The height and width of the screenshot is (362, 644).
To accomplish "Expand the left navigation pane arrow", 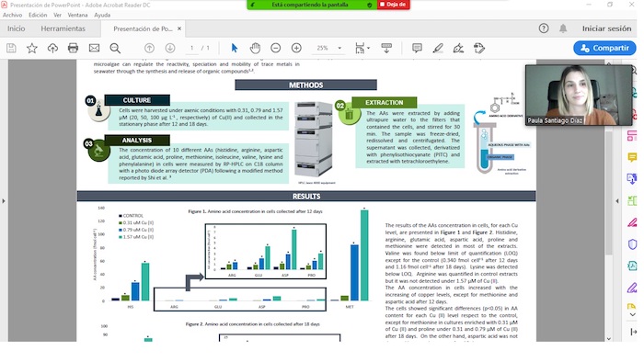I will coord(4,201).
